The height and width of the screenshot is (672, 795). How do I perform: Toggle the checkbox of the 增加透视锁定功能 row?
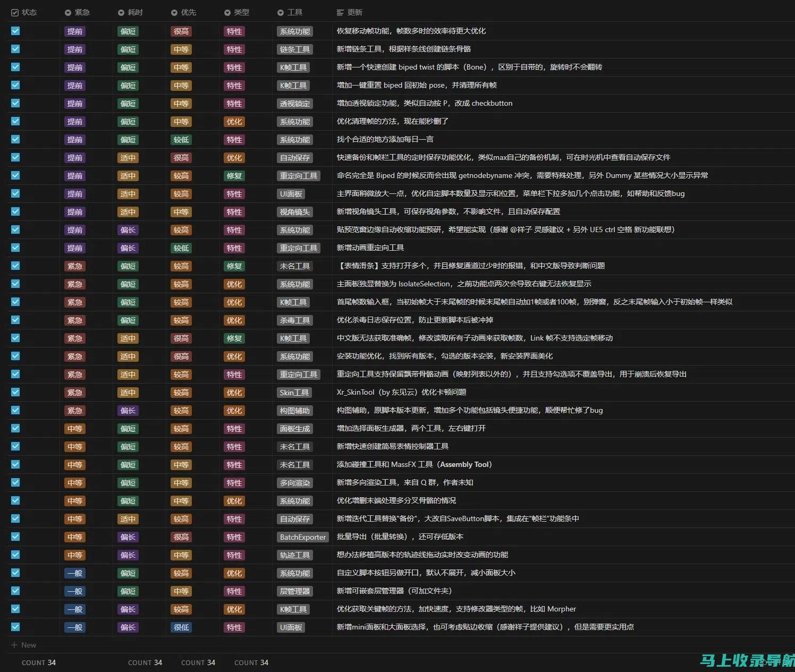[15, 103]
